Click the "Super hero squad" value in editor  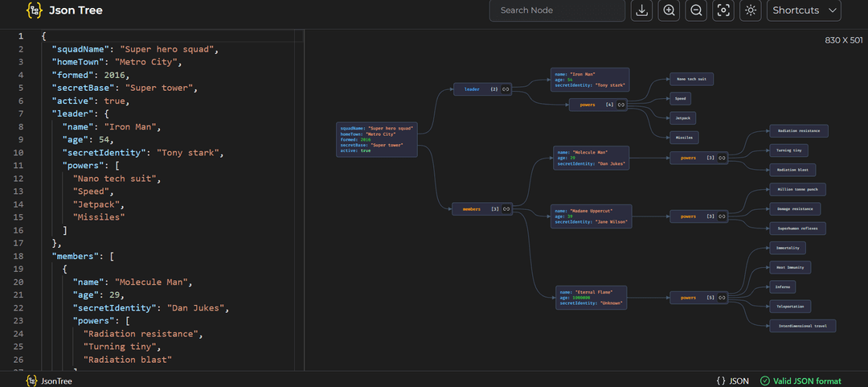coord(167,49)
